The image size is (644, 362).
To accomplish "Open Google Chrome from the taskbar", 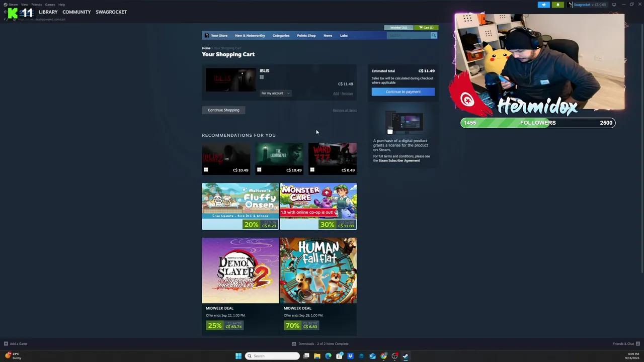I will [383, 356].
